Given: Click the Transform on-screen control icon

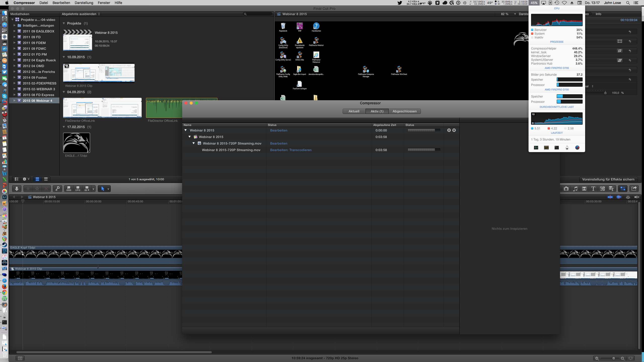Looking at the screenshot, I should pos(620,41).
